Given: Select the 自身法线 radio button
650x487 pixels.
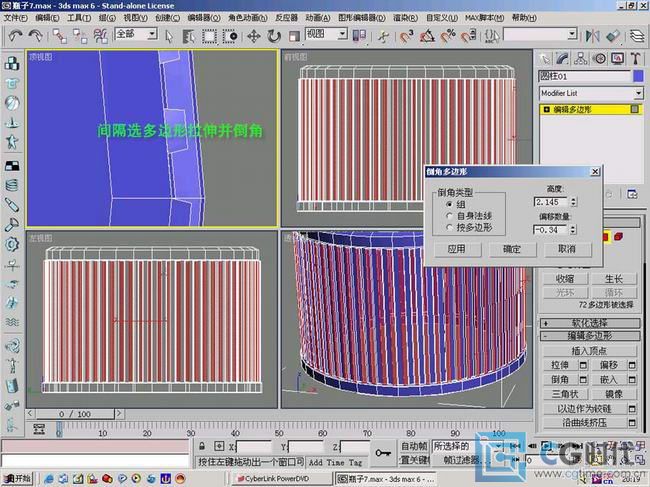Looking at the screenshot, I should [x=449, y=216].
